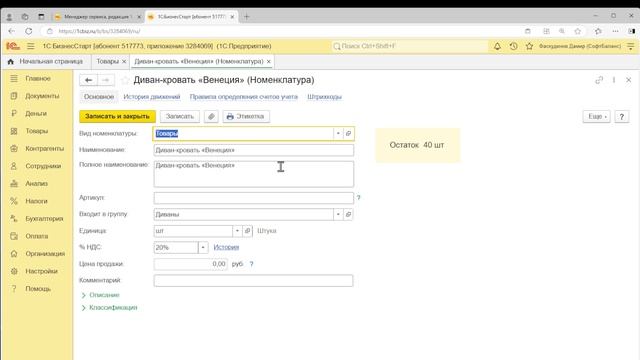
Task: Show help hint next to Артикул
Action: point(358,198)
